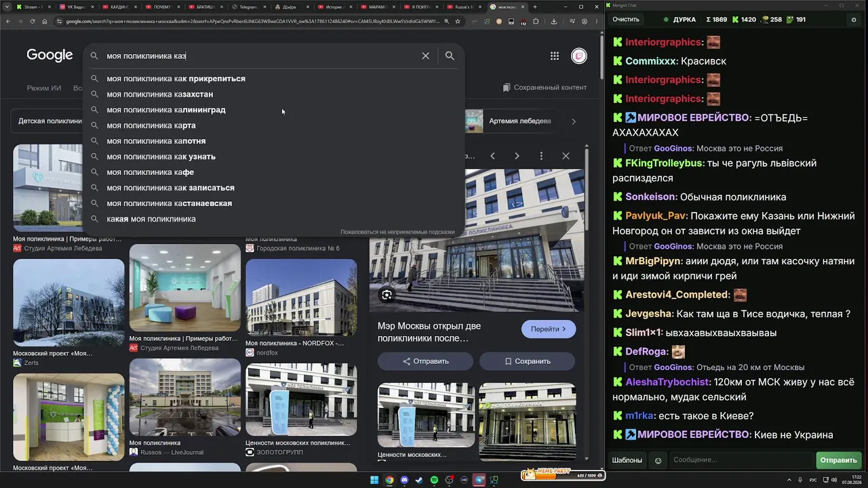
Task: Open the Merged Chat settings gear
Action: [x=854, y=20]
